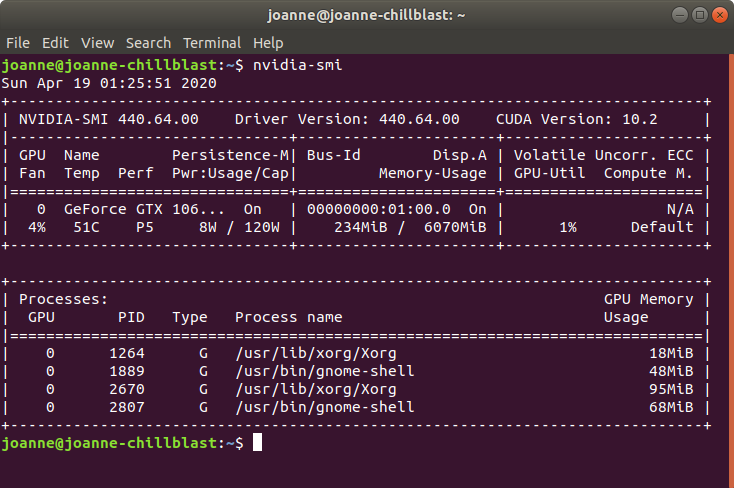Click '/usr/bin/gnome-shell' for PID 2807
The image size is (734, 488).
click(325, 408)
